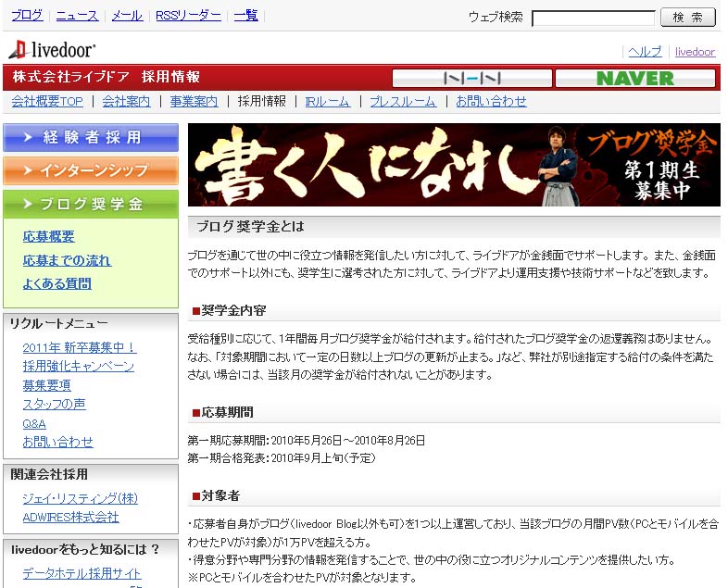The width and height of the screenshot is (728, 588).
Task: Click livedoorをもっと知るには？ panel heading
Action: (85, 549)
